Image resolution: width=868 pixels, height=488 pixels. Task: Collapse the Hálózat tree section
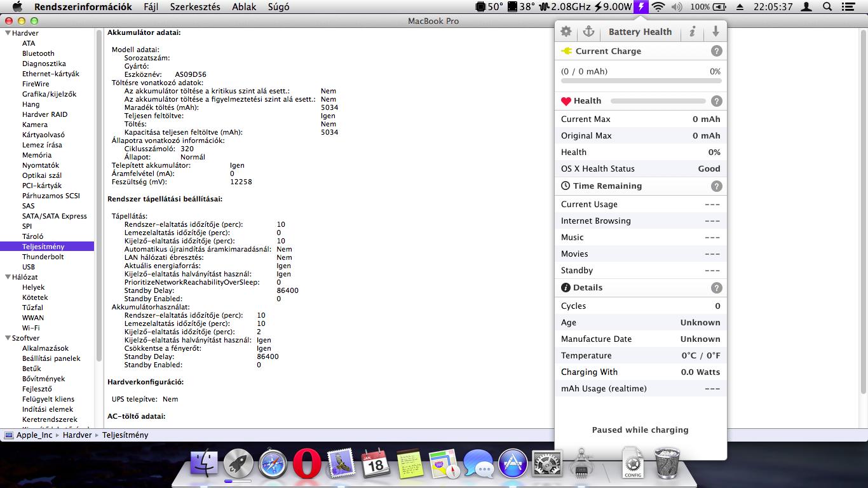8,277
